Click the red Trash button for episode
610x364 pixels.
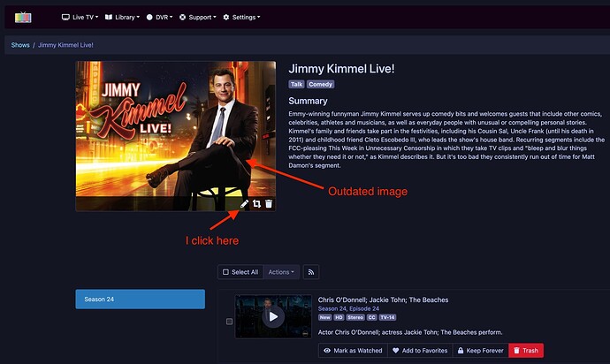pos(525,351)
